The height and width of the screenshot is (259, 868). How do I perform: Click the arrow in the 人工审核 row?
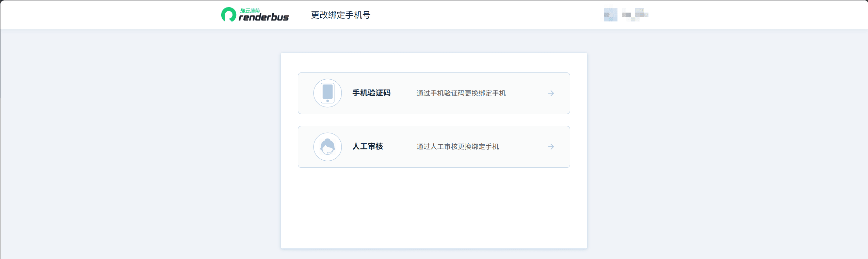(x=551, y=147)
